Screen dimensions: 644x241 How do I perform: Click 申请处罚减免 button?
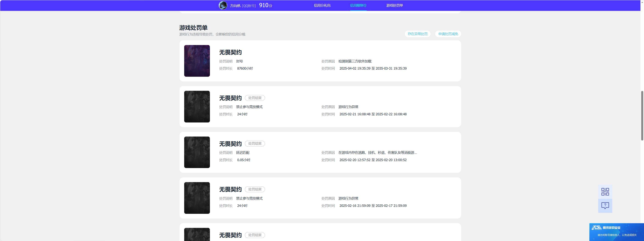point(448,34)
